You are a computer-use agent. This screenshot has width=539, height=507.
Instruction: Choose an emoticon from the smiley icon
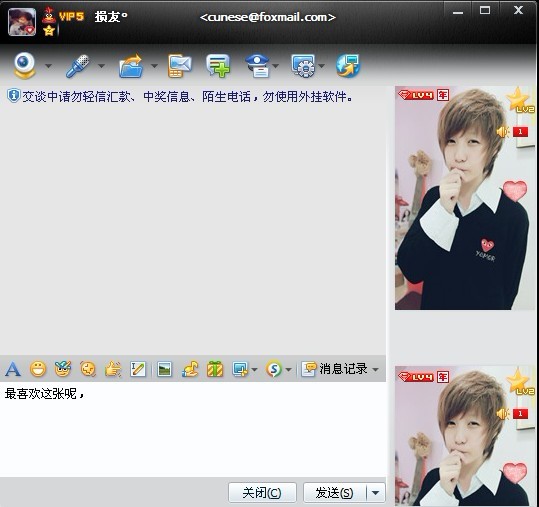[x=38, y=369]
